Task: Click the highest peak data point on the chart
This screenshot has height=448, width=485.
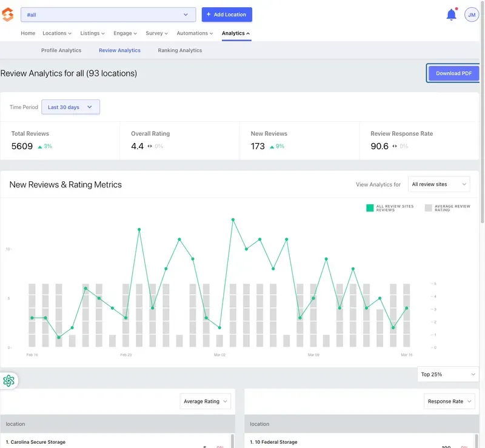Action: coord(233,219)
